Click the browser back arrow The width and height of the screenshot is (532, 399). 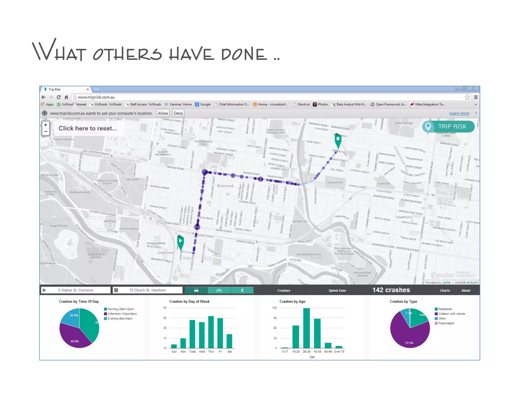[x=43, y=97]
